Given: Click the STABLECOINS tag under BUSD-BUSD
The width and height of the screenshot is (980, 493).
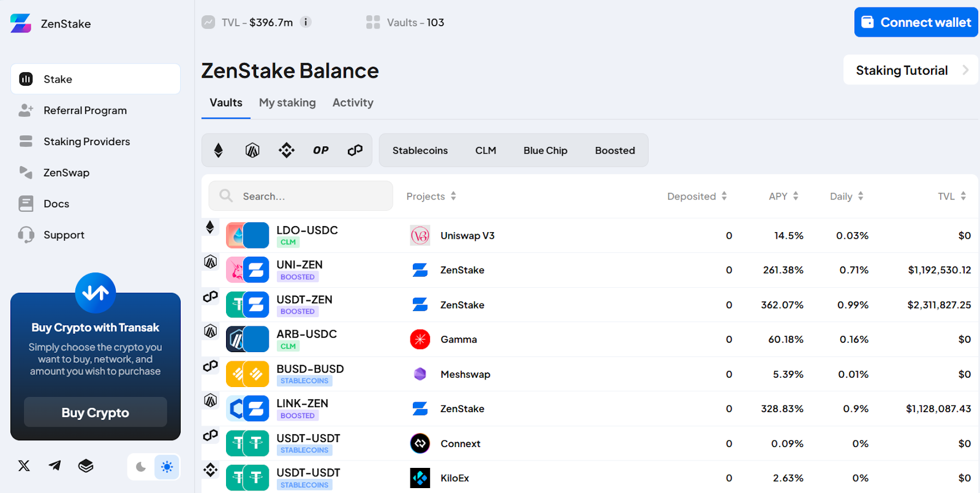Looking at the screenshot, I should [304, 381].
